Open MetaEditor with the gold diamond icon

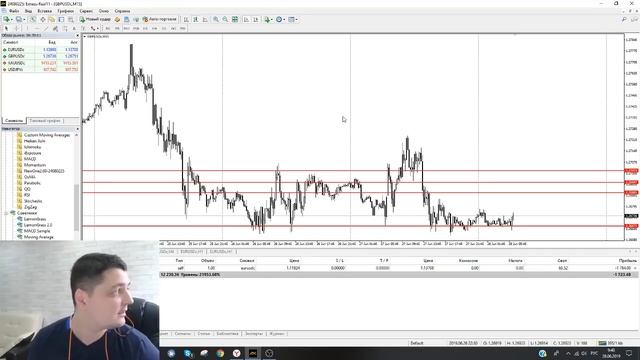coord(118,19)
